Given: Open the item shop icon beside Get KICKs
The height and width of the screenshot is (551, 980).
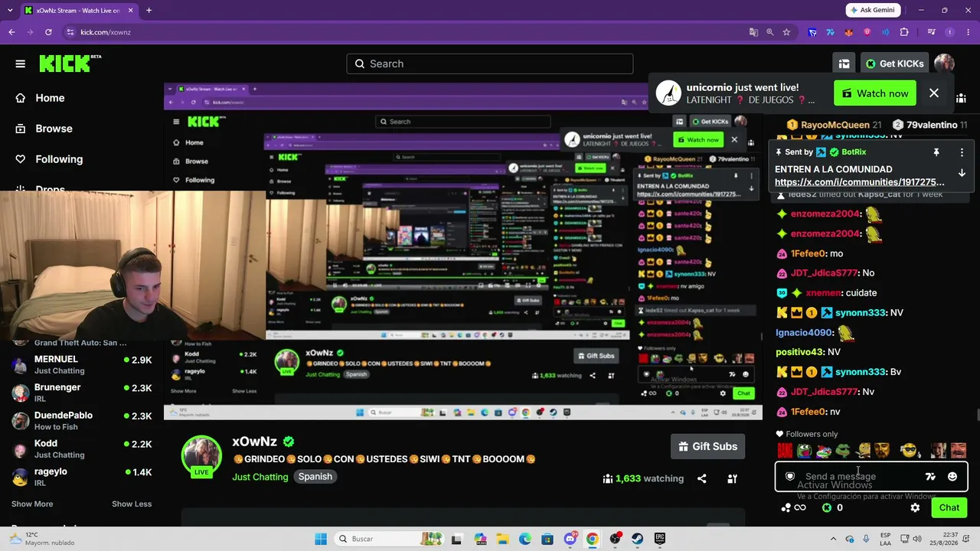Looking at the screenshot, I should click(x=844, y=64).
